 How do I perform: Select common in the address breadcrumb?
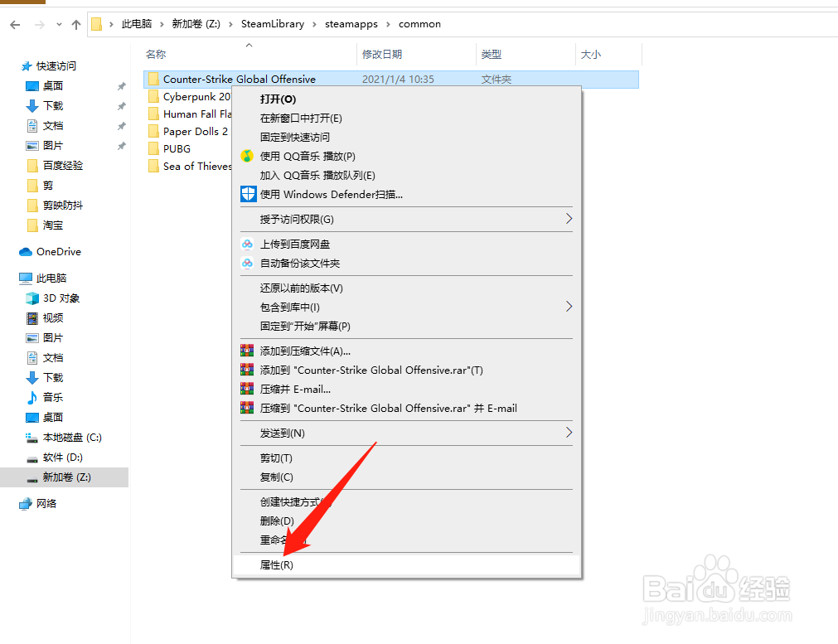click(419, 24)
